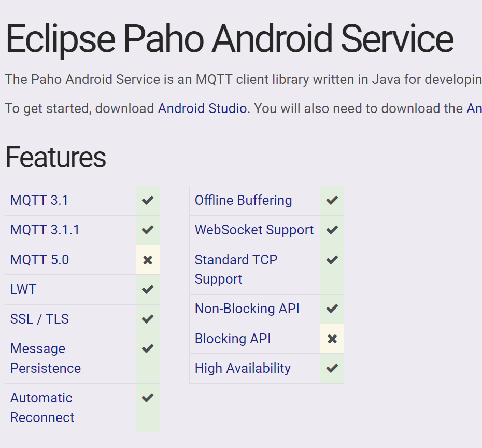
Task: Click the checkmark icon beside MQTT 3.1
Action: tap(148, 201)
